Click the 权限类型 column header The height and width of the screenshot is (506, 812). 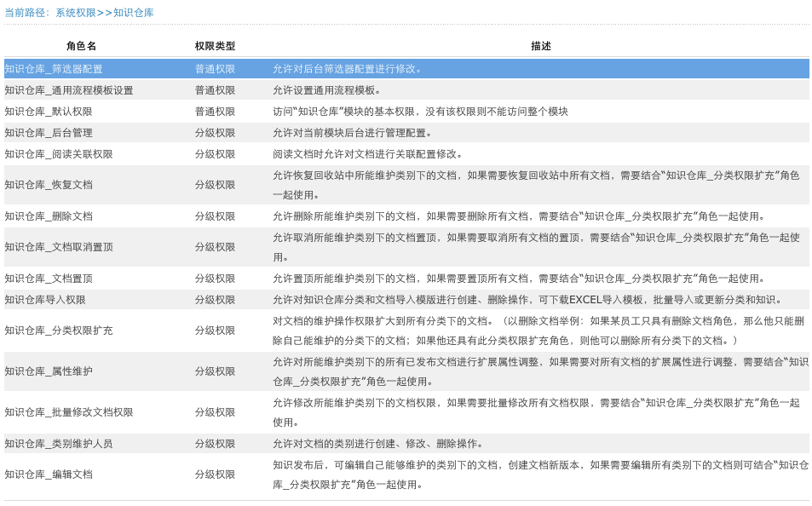click(215, 46)
